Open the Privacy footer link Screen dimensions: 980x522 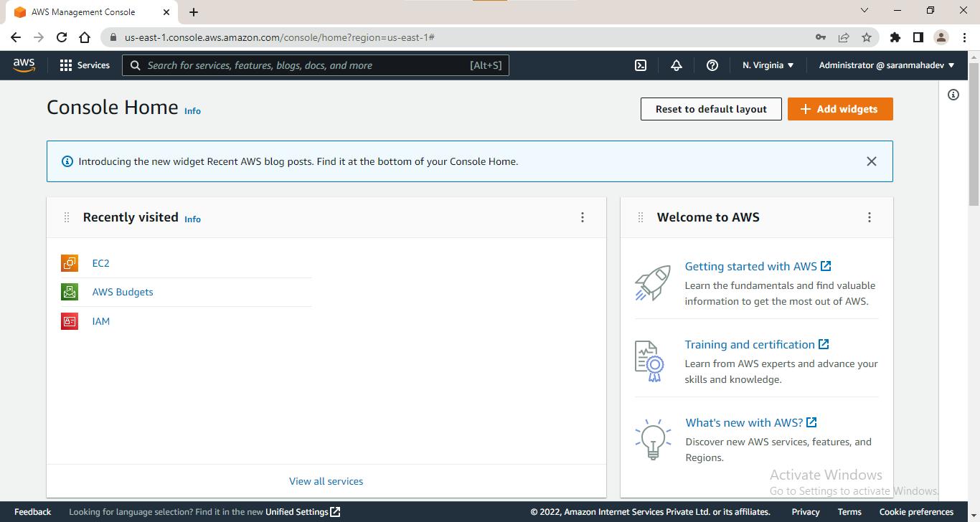pyautogui.click(x=806, y=512)
